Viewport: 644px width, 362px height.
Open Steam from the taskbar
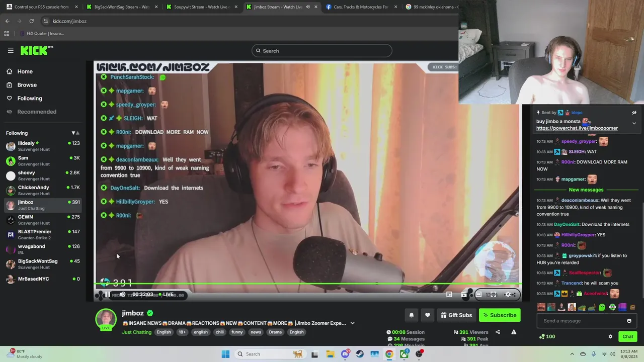(x=360, y=354)
